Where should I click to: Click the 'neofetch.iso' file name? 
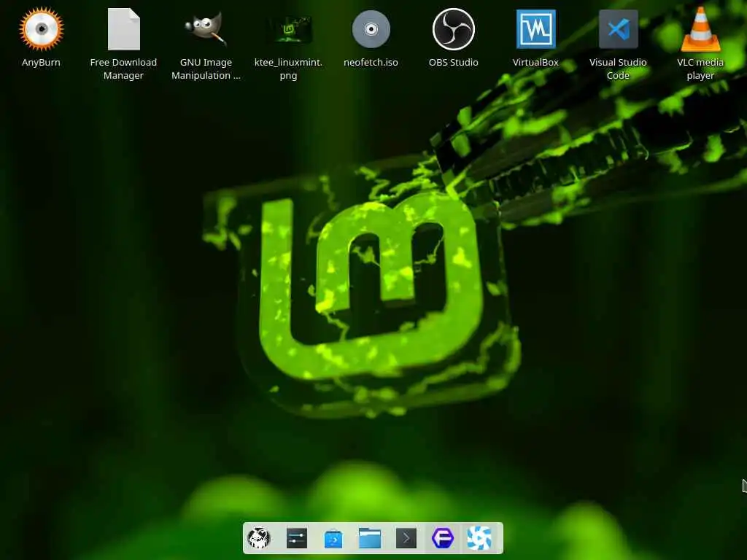371,63
